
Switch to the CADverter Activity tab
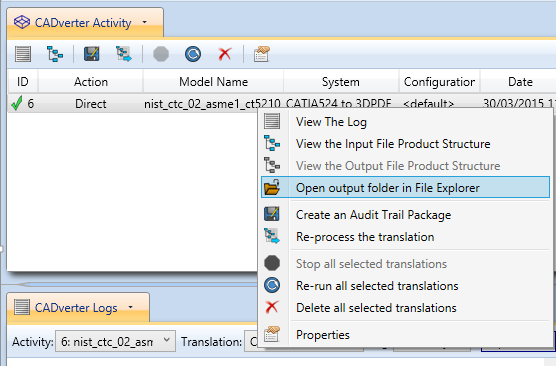85,22
